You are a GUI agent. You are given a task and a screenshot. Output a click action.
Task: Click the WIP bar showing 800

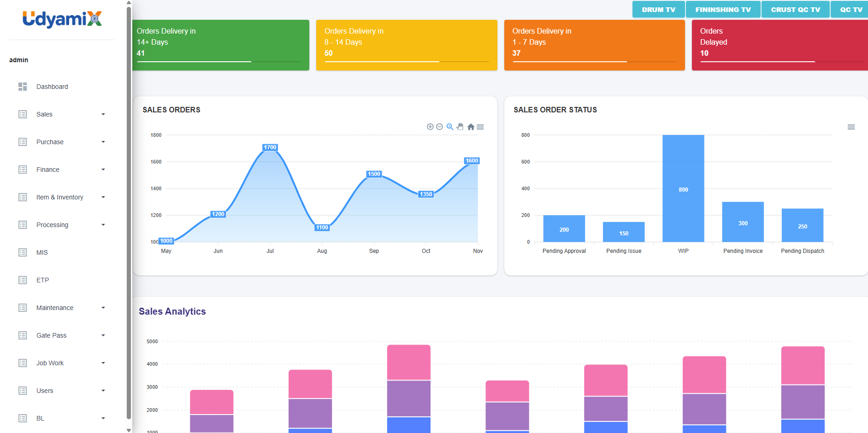pyautogui.click(x=683, y=188)
